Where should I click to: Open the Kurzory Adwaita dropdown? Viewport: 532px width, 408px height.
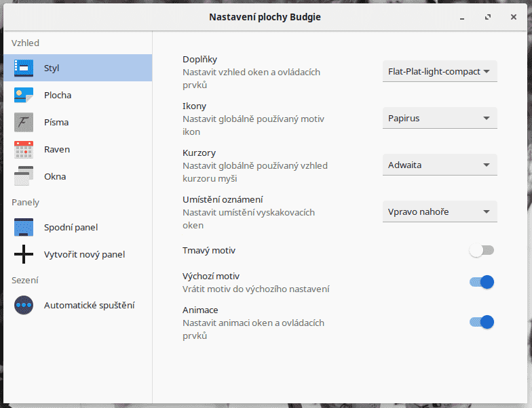(439, 165)
